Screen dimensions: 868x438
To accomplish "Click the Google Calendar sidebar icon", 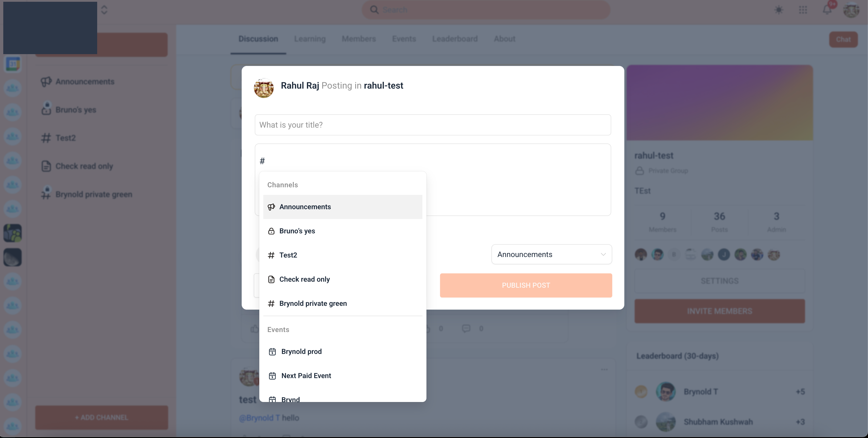I will pyautogui.click(x=13, y=64).
